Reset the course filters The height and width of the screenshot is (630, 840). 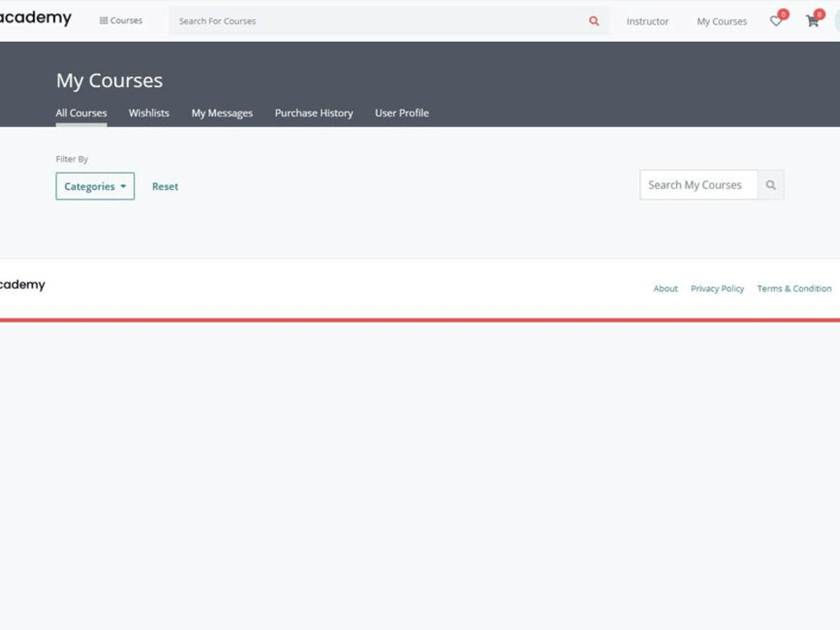(165, 186)
